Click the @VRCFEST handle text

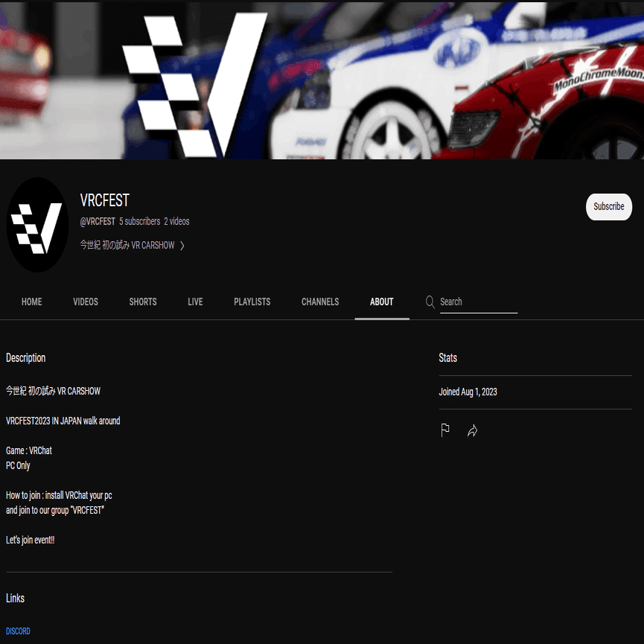pyautogui.click(x=98, y=221)
